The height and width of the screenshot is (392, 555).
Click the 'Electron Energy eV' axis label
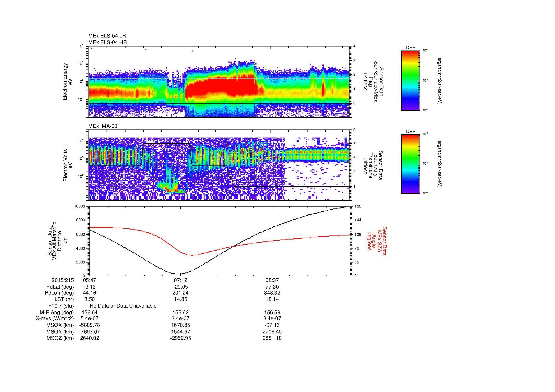click(68, 82)
